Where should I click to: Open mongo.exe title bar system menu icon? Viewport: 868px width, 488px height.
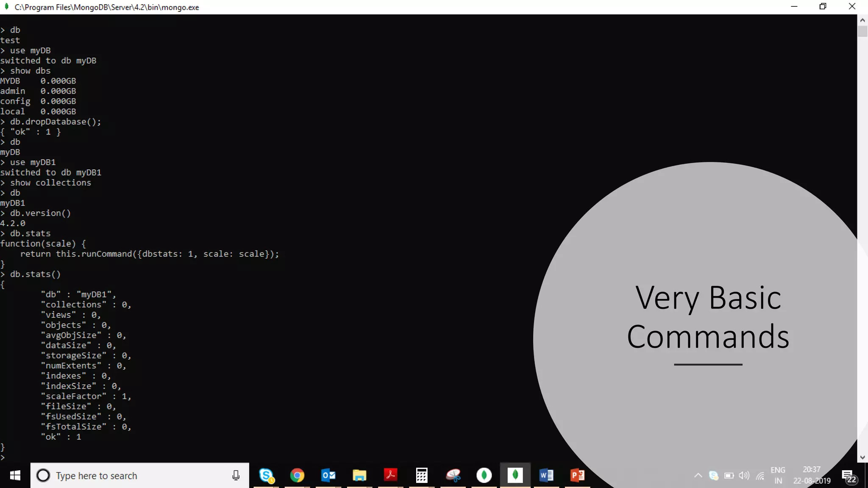pos(6,7)
